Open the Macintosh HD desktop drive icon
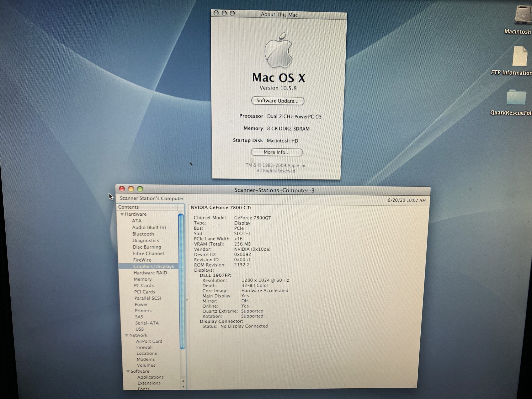The width and height of the screenshot is (532, 399). (523, 15)
